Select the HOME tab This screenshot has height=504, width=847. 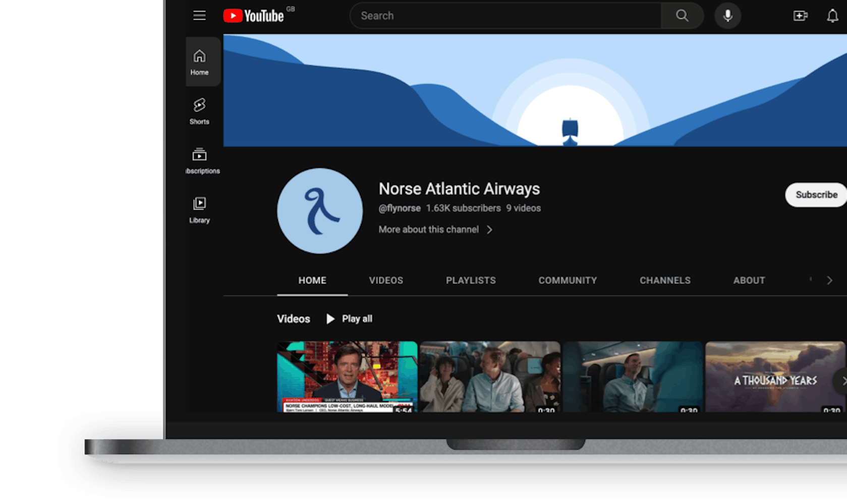(x=312, y=280)
